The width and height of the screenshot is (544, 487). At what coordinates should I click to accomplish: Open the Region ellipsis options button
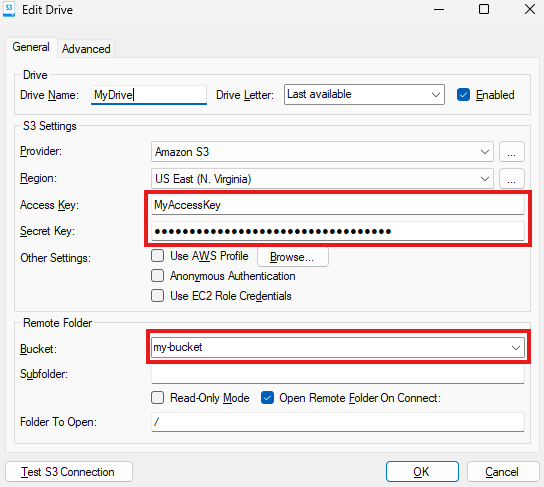click(x=511, y=179)
